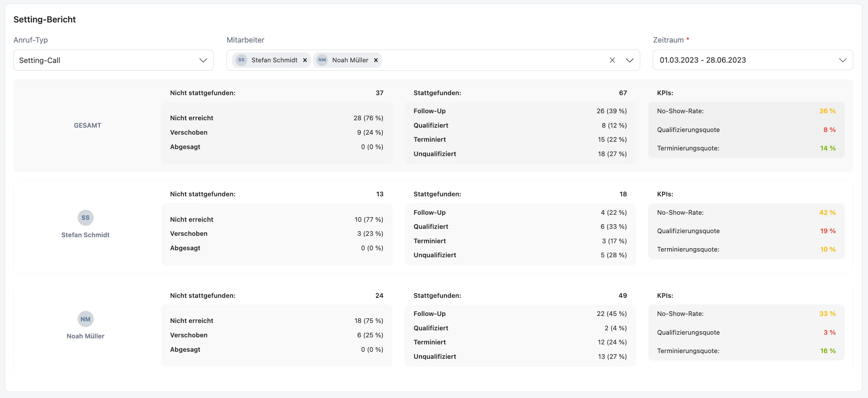Click inside the Mitarbeiter multi-select field

492,60
